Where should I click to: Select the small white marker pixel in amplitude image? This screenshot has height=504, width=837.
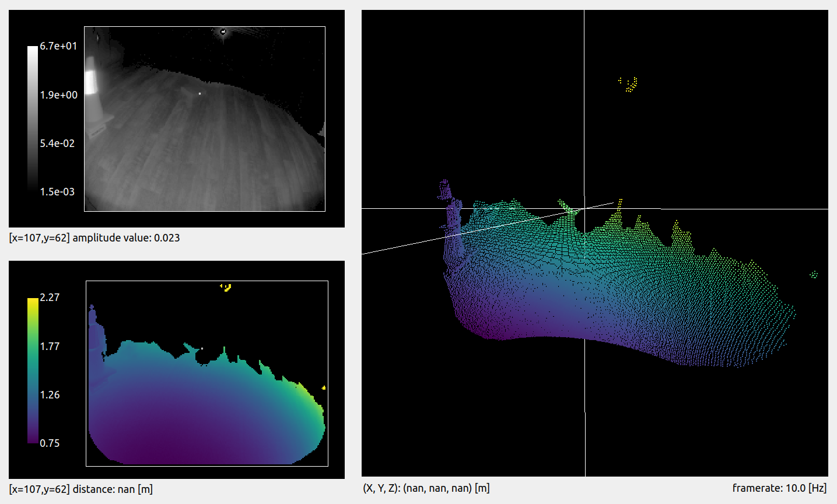[199, 93]
